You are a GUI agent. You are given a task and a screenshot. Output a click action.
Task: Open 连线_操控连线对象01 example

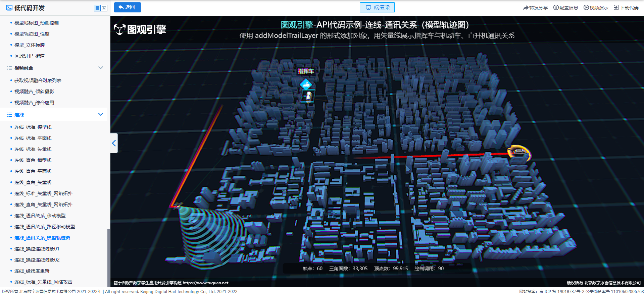point(37,249)
